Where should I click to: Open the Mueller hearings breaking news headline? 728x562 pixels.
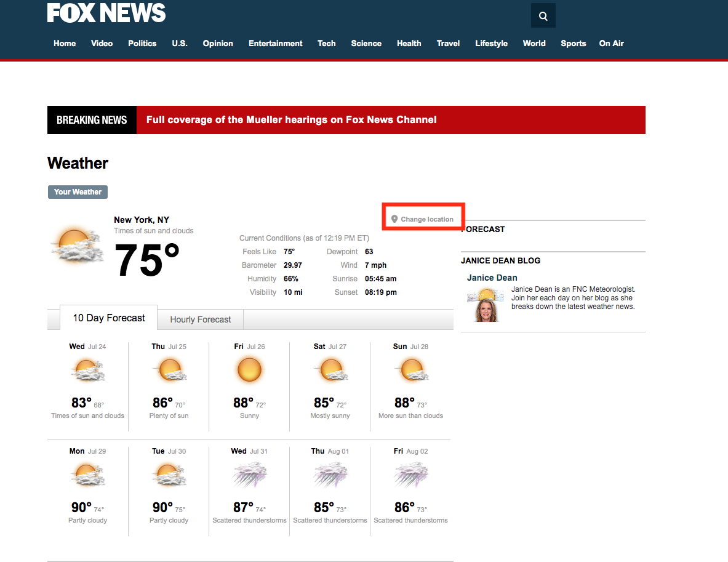click(292, 120)
